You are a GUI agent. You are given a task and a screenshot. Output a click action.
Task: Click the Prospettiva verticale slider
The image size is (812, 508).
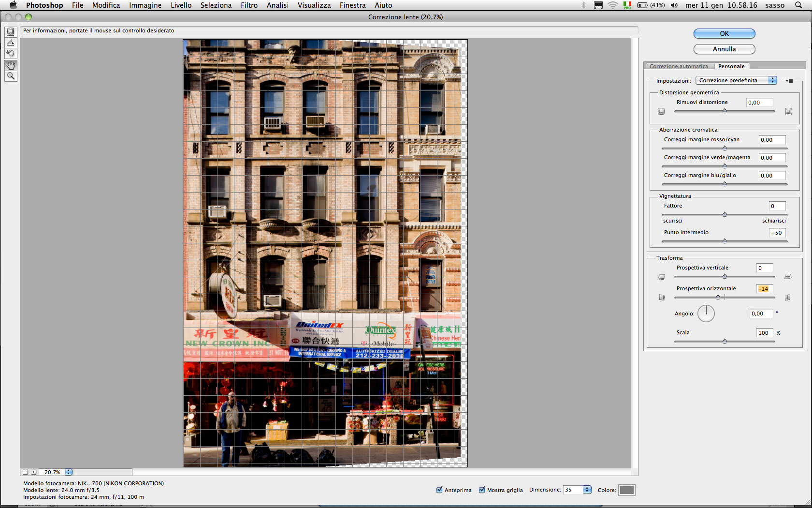[725, 277]
